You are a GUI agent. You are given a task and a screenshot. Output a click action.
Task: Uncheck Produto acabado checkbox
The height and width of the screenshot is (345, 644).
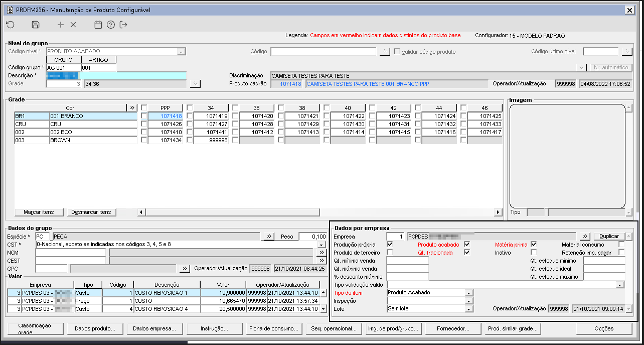tap(467, 245)
